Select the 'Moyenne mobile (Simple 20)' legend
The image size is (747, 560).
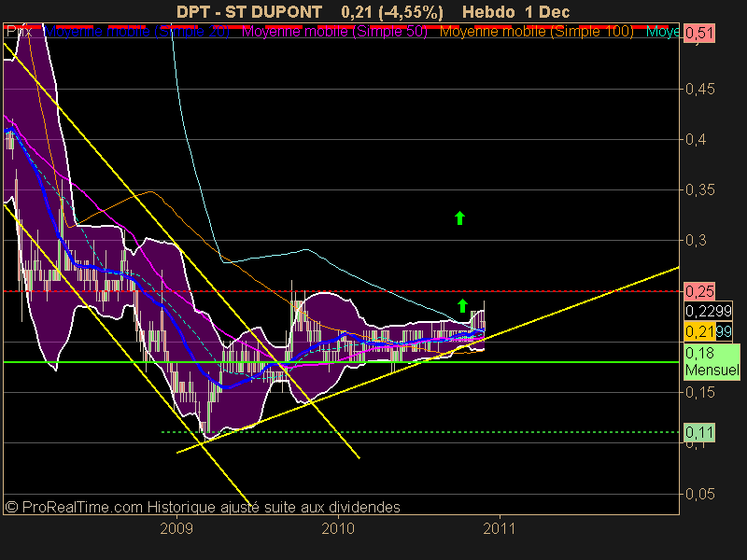[136, 32]
